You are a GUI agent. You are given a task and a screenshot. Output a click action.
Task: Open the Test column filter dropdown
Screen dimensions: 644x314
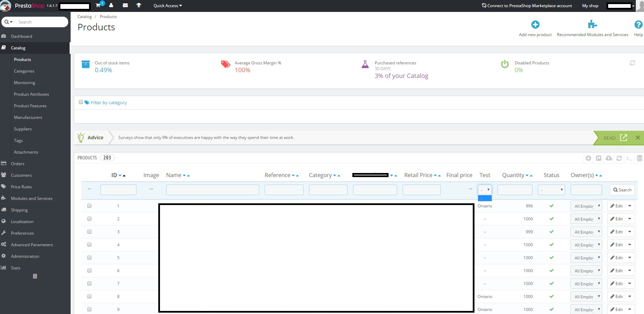[485, 190]
